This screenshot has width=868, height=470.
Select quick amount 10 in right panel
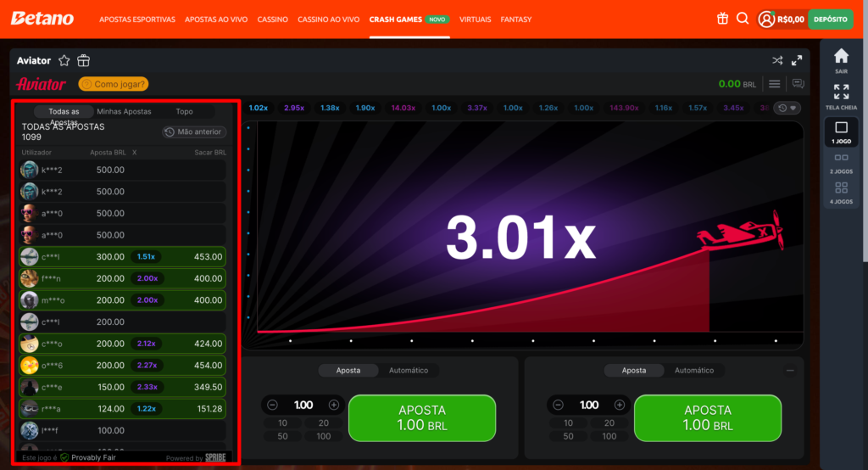tap(568, 422)
